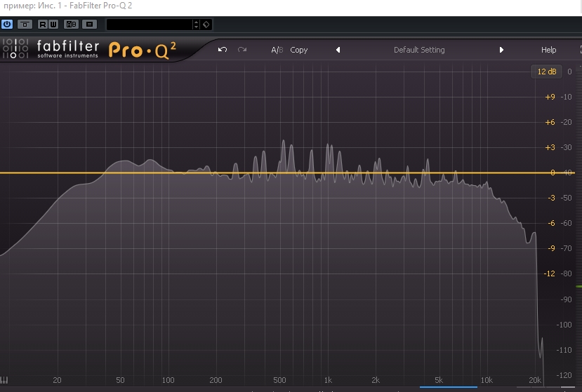Screen dimensions: 582x392
Task: Click the host A/B compare settings button
Action: tap(71, 24)
